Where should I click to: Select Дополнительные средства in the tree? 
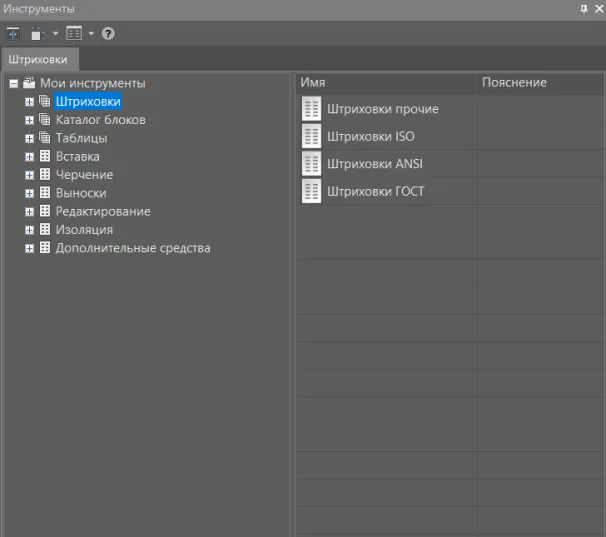(132, 248)
